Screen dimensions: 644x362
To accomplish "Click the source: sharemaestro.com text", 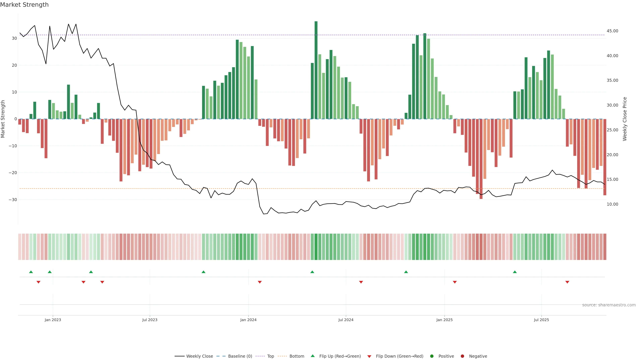I will tap(609, 305).
